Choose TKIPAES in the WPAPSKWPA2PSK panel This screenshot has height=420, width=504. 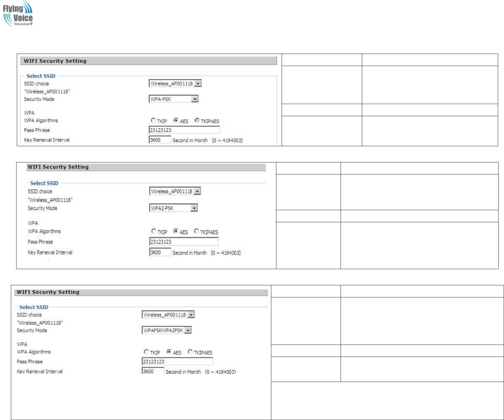(190, 352)
